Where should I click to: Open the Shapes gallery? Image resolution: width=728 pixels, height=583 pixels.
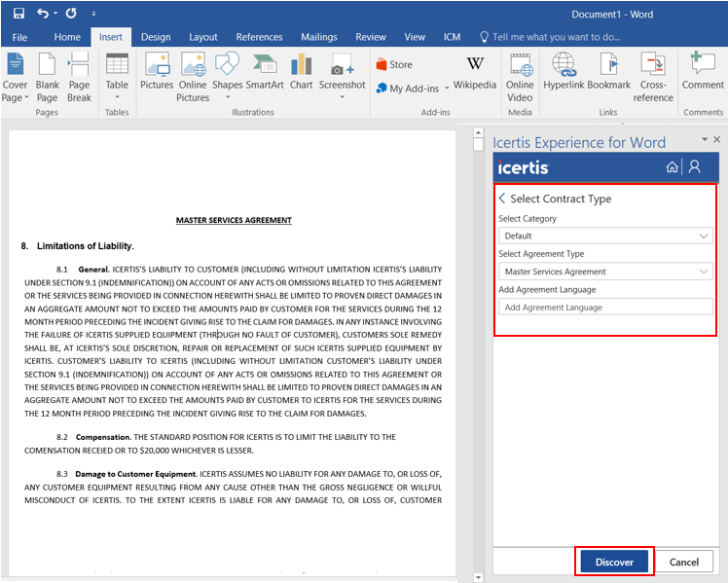click(227, 76)
